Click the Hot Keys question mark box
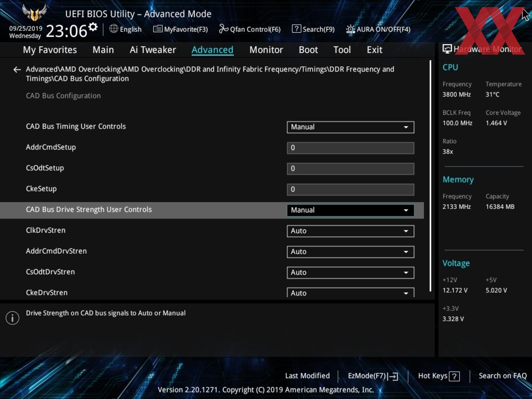The width and height of the screenshot is (532, 399). click(x=454, y=376)
